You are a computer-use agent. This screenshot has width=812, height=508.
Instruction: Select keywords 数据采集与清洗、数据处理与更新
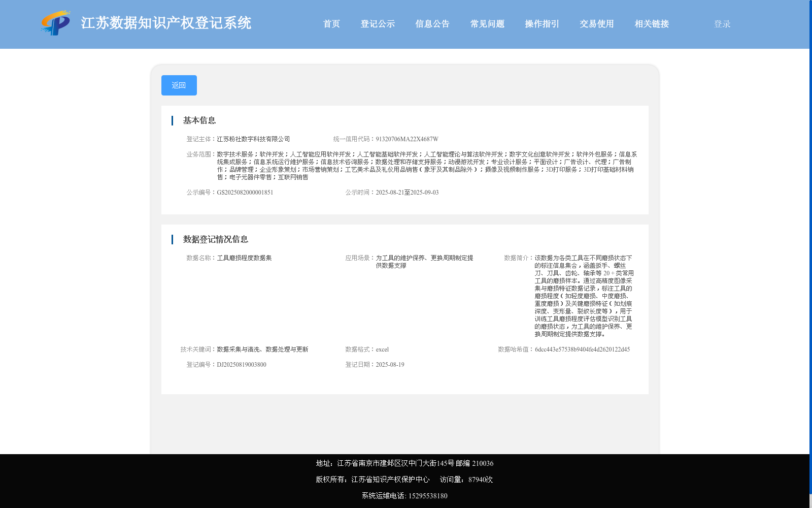coord(262,350)
